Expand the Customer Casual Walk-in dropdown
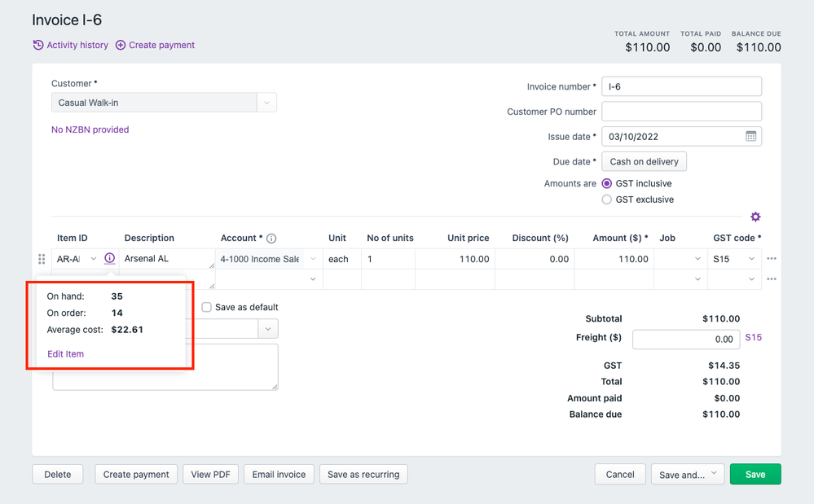814x504 pixels. pyautogui.click(x=266, y=103)
